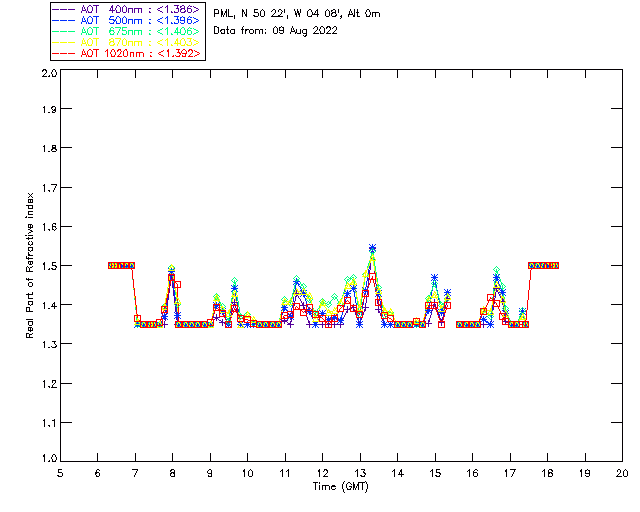Viewport: 640px width, 512px height.
Task: Click the x-axis tick label 19
Action: click(585, 473)
